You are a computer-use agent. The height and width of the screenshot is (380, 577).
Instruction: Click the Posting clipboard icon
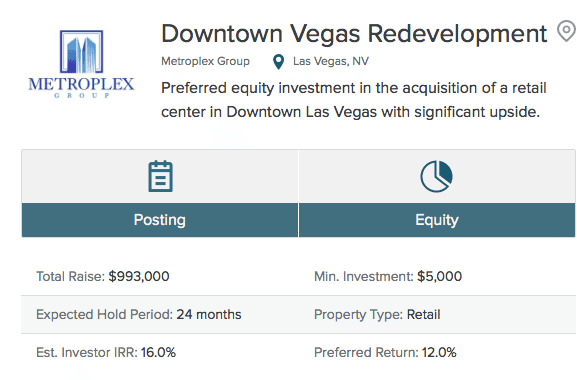[x=160, y=176]
